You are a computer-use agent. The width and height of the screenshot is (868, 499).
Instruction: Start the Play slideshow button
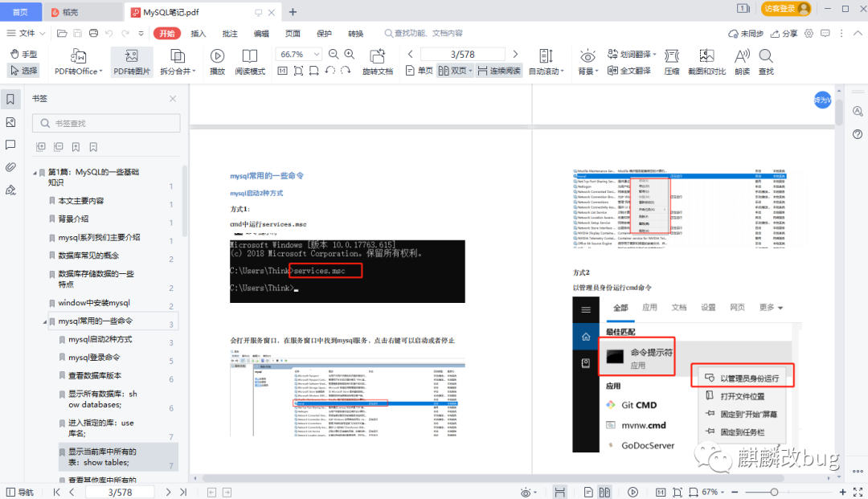pyautogui.click(x=217, y=61)
